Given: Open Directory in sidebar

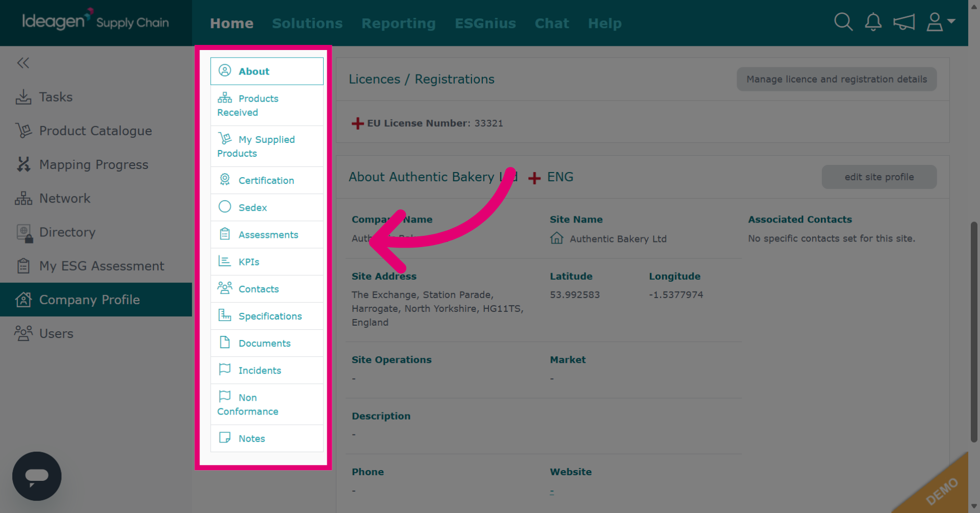Looking at the screenshot, I should (96, 232).
